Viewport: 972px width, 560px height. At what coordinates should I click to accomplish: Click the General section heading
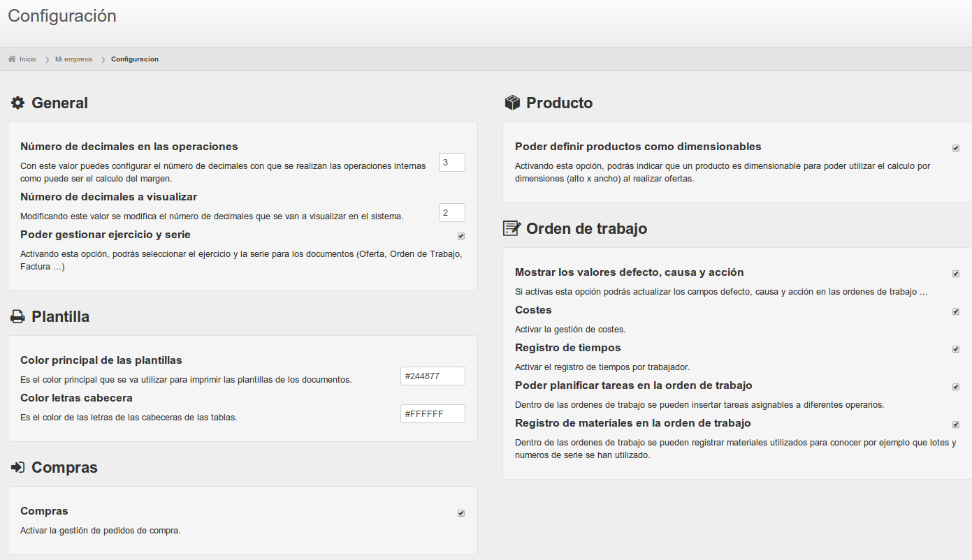60,103
